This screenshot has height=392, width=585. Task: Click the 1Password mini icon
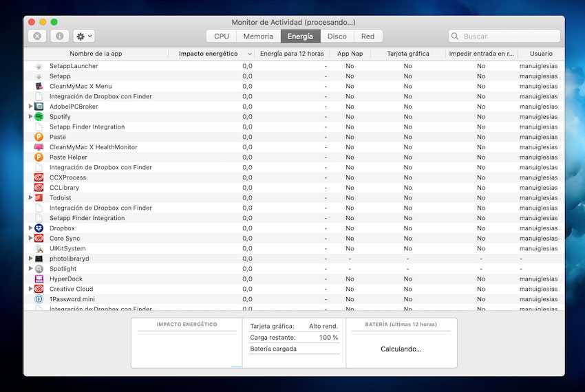(x=39, y=299)
